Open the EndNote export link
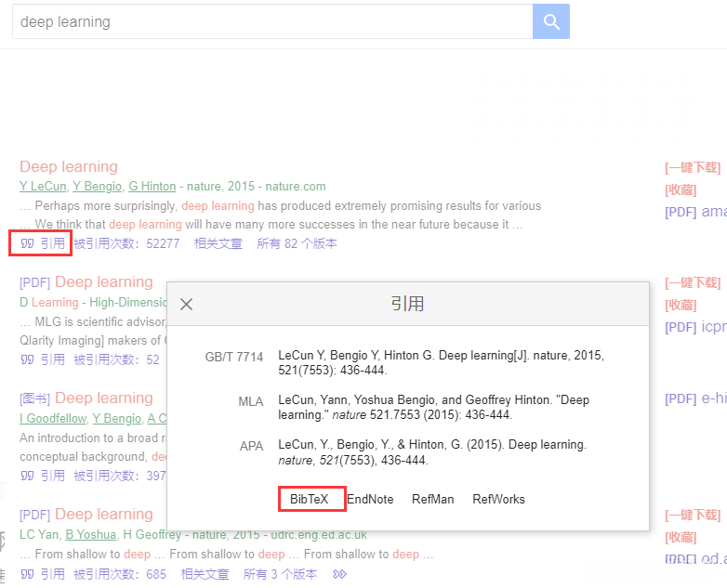727x588 pixels. tap(370, 499)
